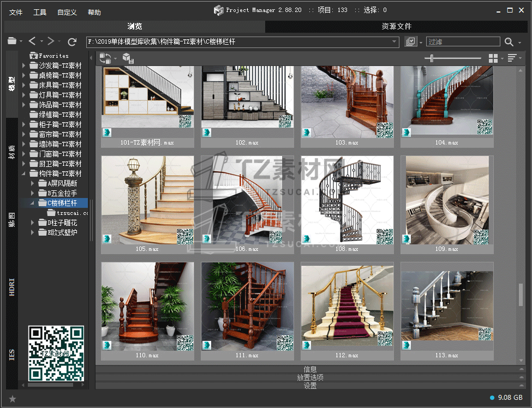Screen dimensions: 532x408
Task: Expand the 信息 panel bar
Action: tap(310, 369)
